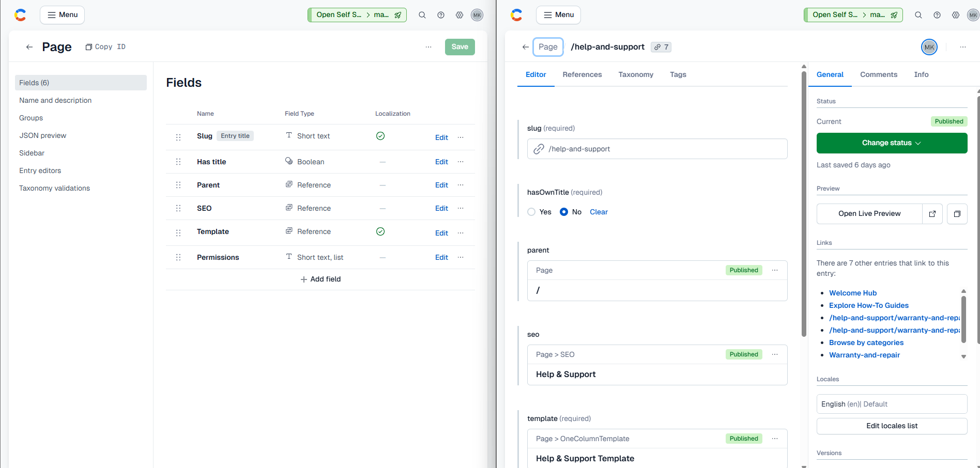
Task: Click inside the /help-and-support slug input
Action: 656,149
